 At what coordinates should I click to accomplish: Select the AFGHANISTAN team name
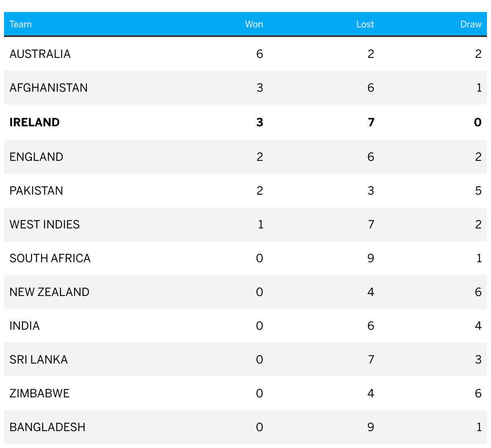point(49,88)
